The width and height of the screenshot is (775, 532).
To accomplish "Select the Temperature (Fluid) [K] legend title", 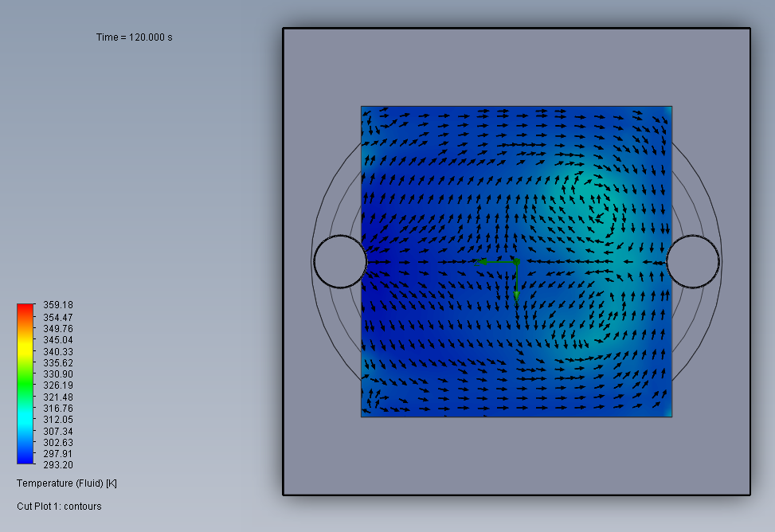I will (x=67, y=483).
